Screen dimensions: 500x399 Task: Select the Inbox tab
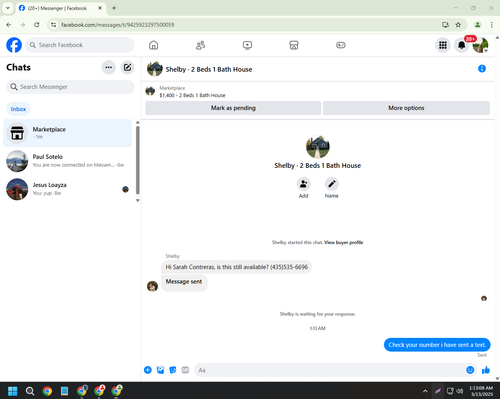point(18,109)
